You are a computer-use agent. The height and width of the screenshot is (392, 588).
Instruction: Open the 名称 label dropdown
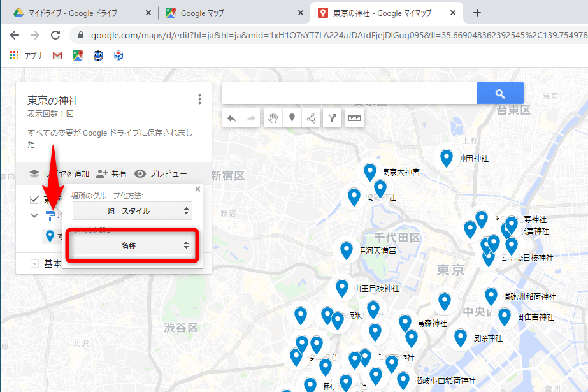pyautogui.click(x=131, y=245)
